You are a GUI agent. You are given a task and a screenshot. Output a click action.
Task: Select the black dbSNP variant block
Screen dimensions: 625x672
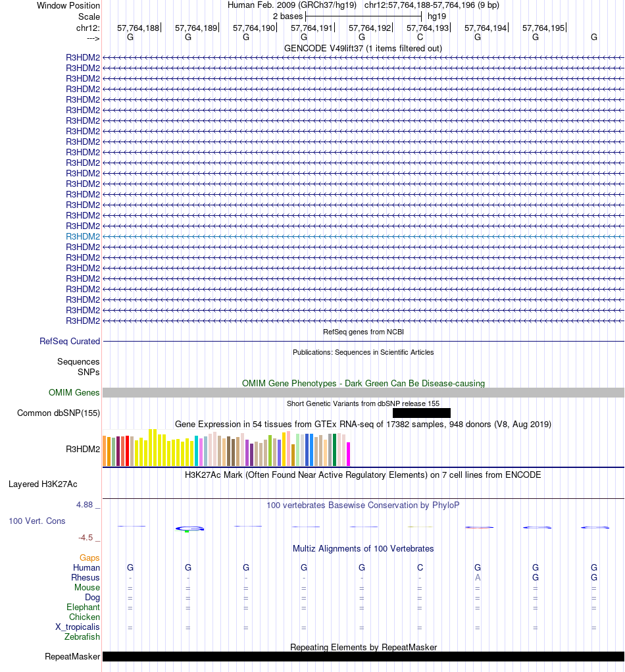tap(422, 413)
